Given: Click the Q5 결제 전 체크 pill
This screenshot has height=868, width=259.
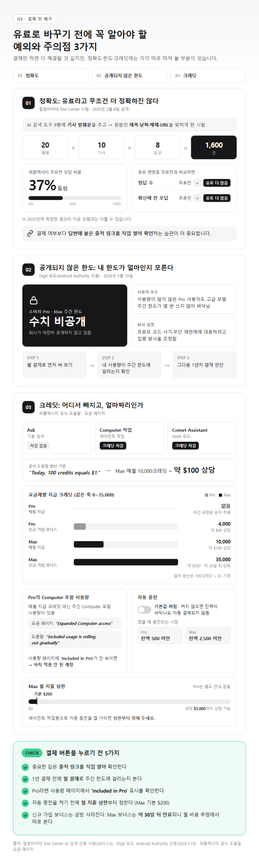Looking at the screenshot, I should point(35,19).
